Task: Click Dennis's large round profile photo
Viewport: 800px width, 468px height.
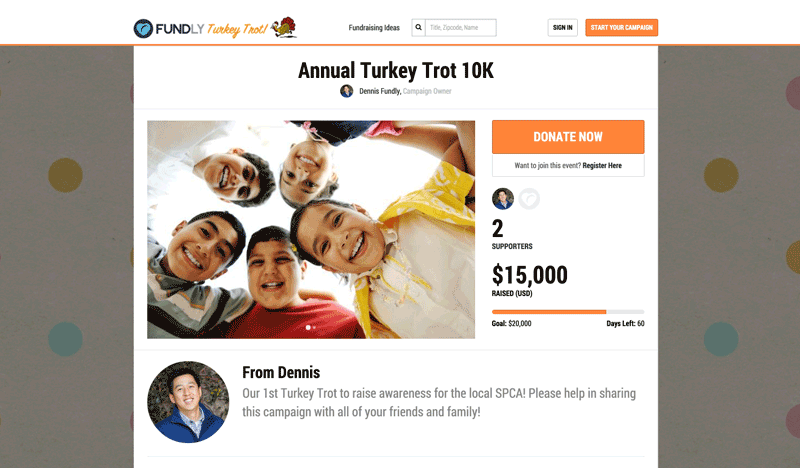Action: pyautogui.click(x=188, y=402)
